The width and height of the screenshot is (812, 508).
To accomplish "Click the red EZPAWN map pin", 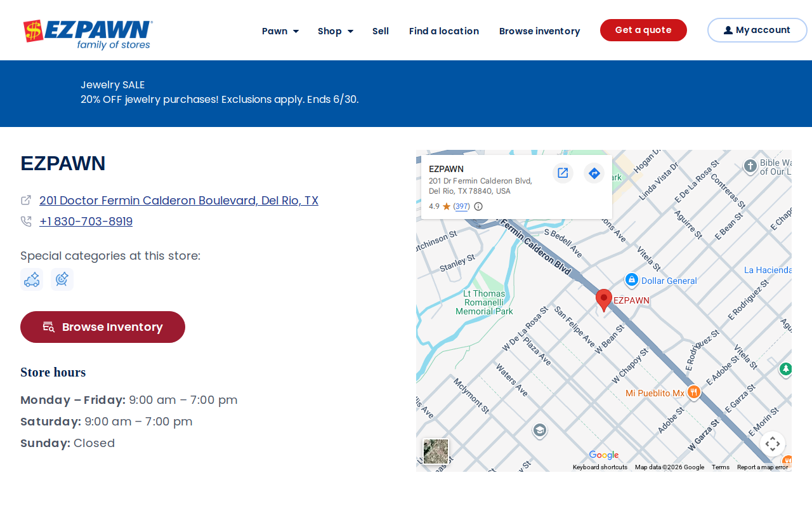I will (604, 300).
